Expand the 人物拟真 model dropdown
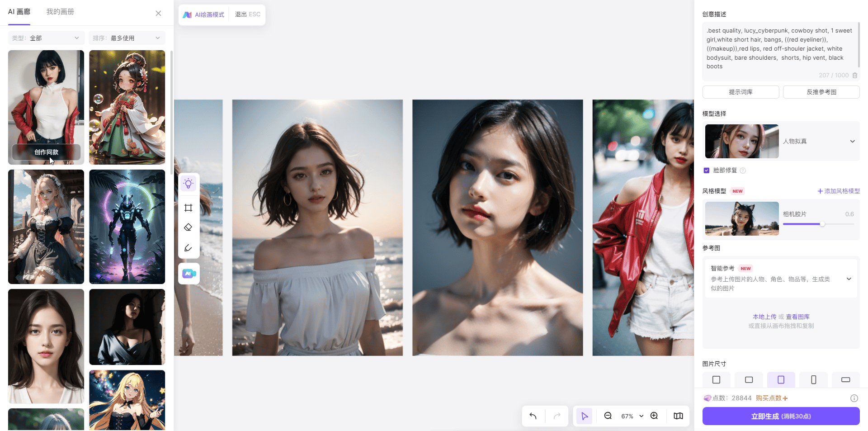 (852, 142)
